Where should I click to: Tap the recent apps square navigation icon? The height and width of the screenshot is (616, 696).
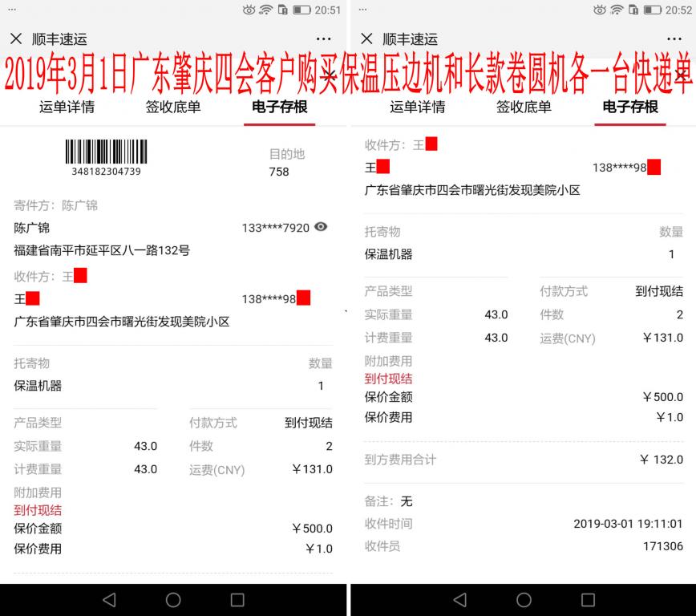tap(237, 599)
